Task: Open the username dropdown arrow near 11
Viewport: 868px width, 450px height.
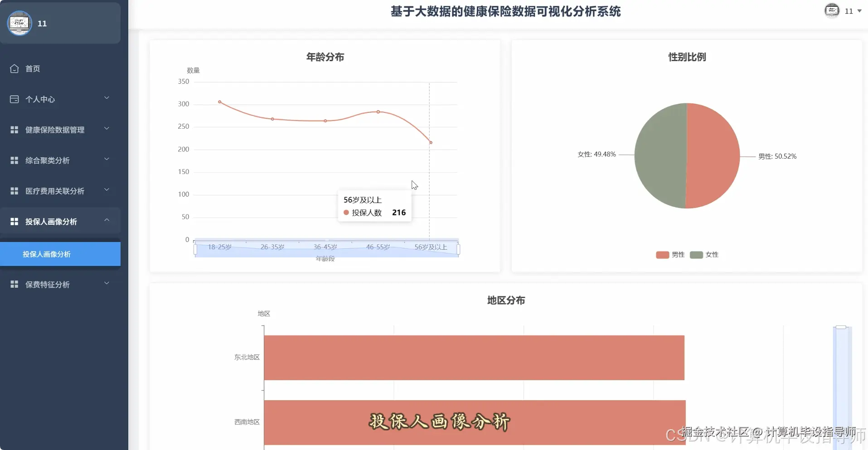Action: (x=860, y=10)
